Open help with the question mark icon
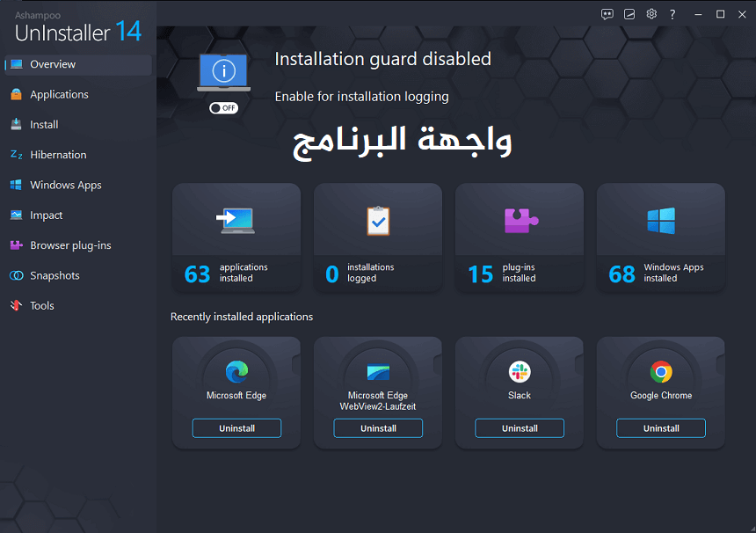 [x=672, y=14]
